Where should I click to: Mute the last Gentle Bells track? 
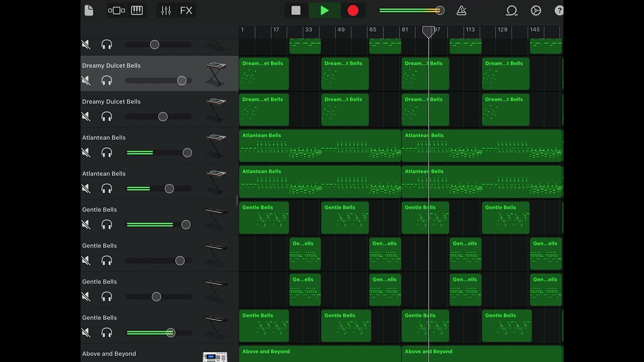[x=86, y=333]
